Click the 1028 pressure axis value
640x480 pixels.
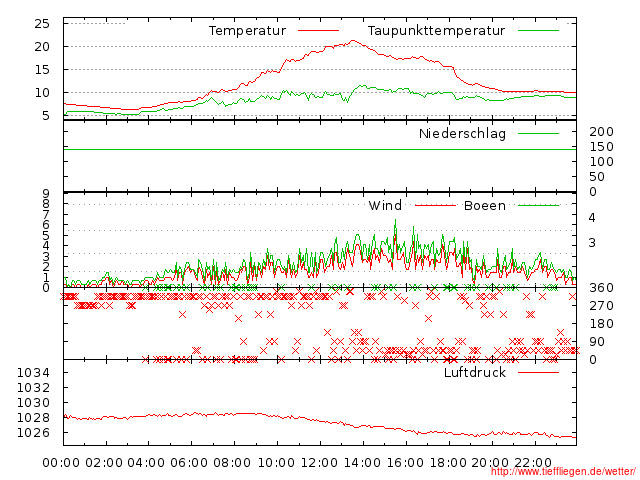pos(33,418)
